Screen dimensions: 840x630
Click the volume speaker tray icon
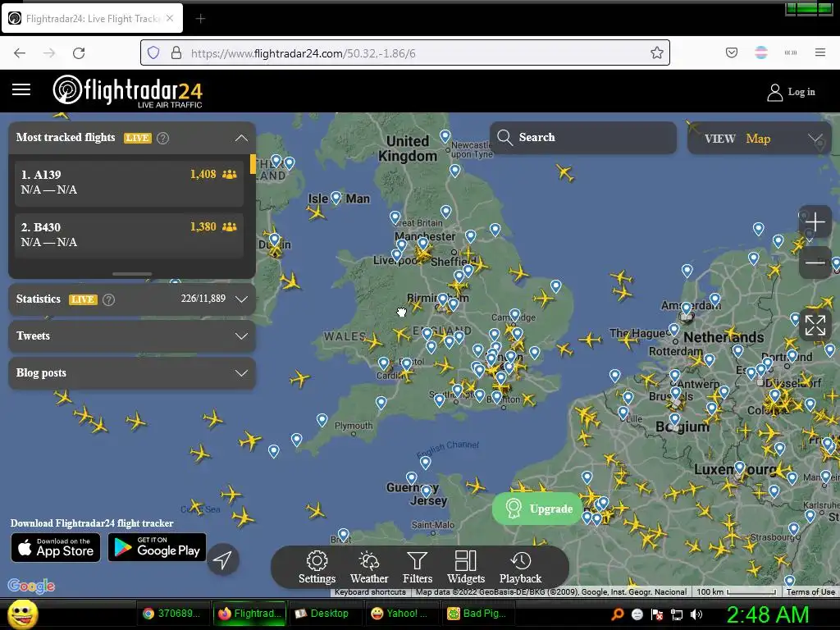[696, 614]
